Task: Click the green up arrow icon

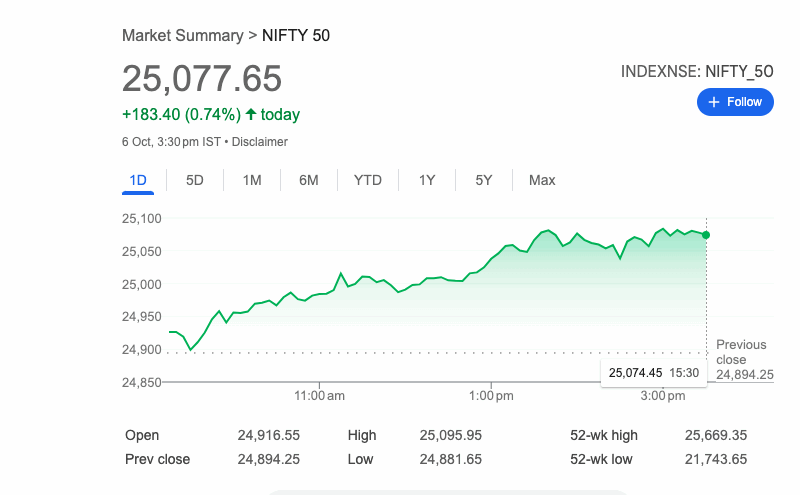Action: pos(250,115)
